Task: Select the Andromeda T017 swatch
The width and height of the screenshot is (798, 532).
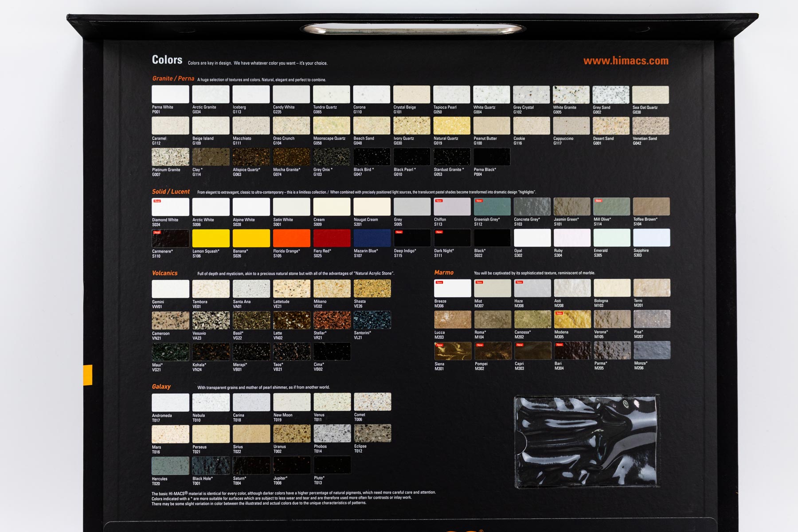Action: point(170,403)
